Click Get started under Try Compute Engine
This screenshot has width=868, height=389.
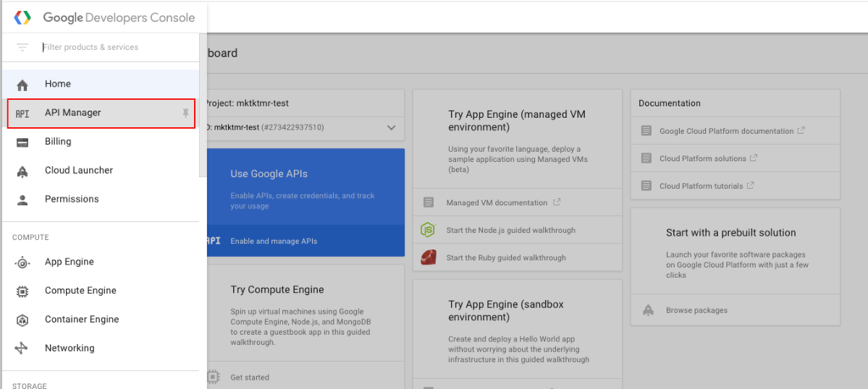point(250,377)
